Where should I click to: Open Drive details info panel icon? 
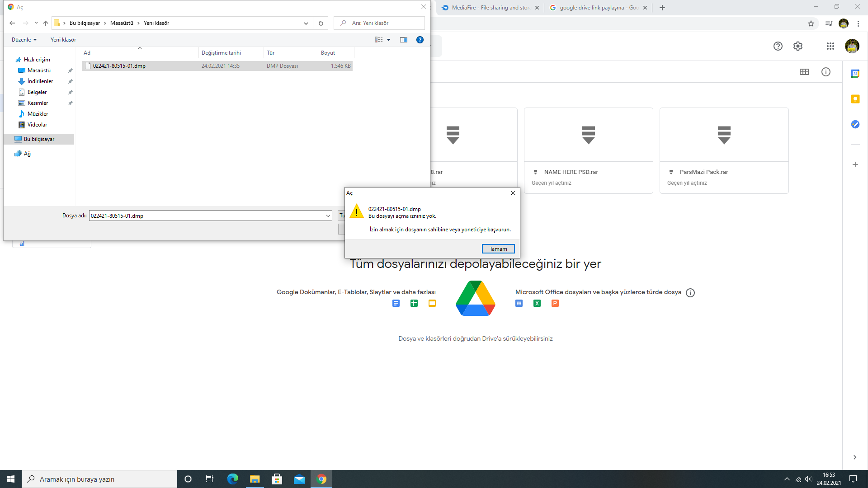[x=826, y=72]
